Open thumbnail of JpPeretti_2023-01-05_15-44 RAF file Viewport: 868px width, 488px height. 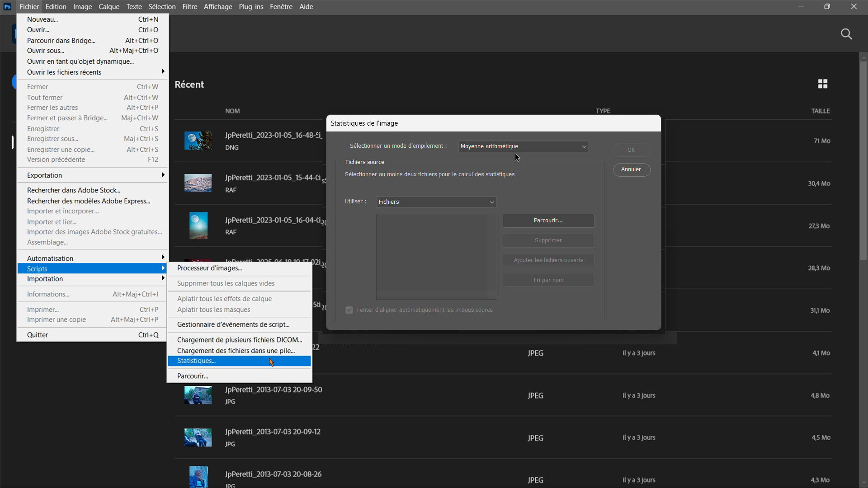pos(198,183)
